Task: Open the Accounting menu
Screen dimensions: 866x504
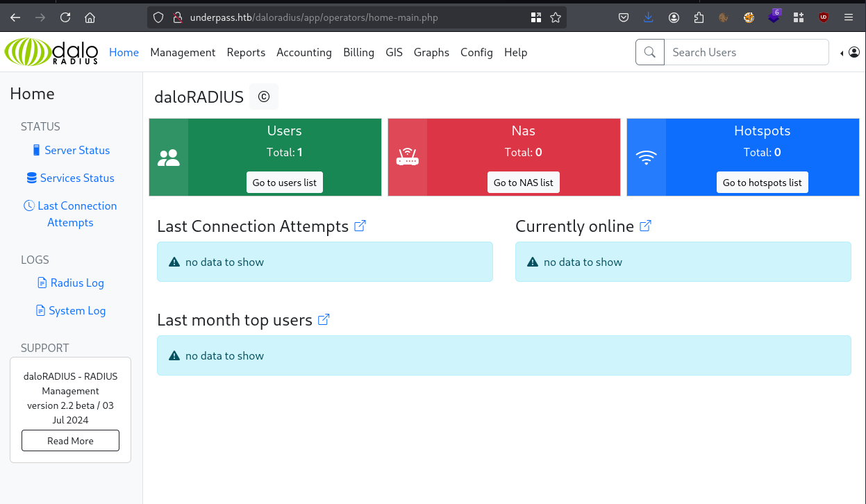Action: [x=303, y=52]
